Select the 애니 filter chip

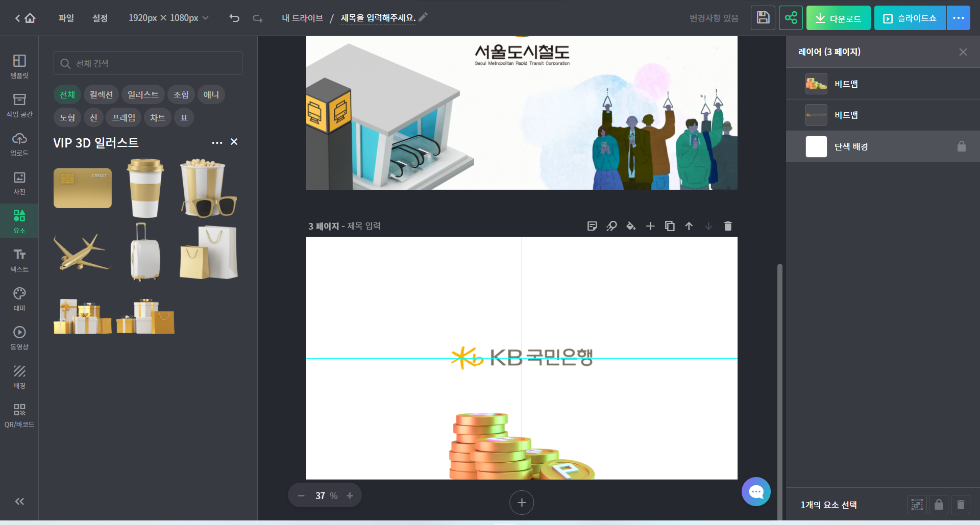coord(211,94)
